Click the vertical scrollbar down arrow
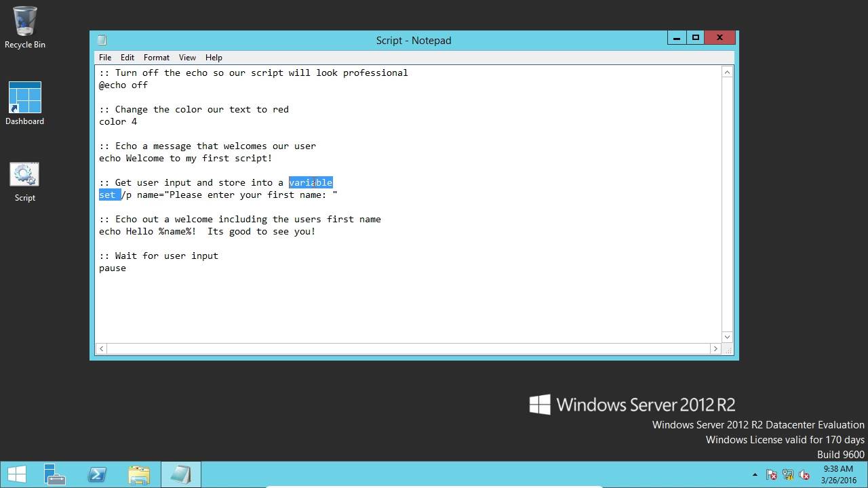This screenshot has height=488, width=868. pos(727,337)
